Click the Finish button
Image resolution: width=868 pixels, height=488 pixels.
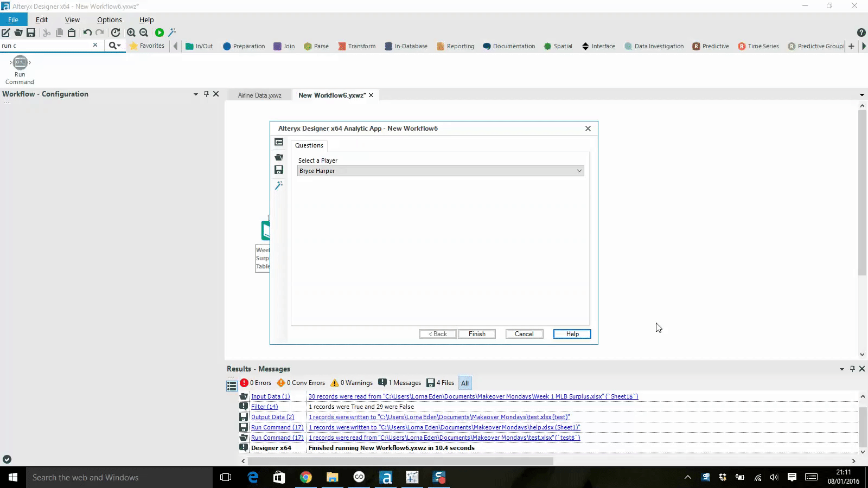click(477, 334)
